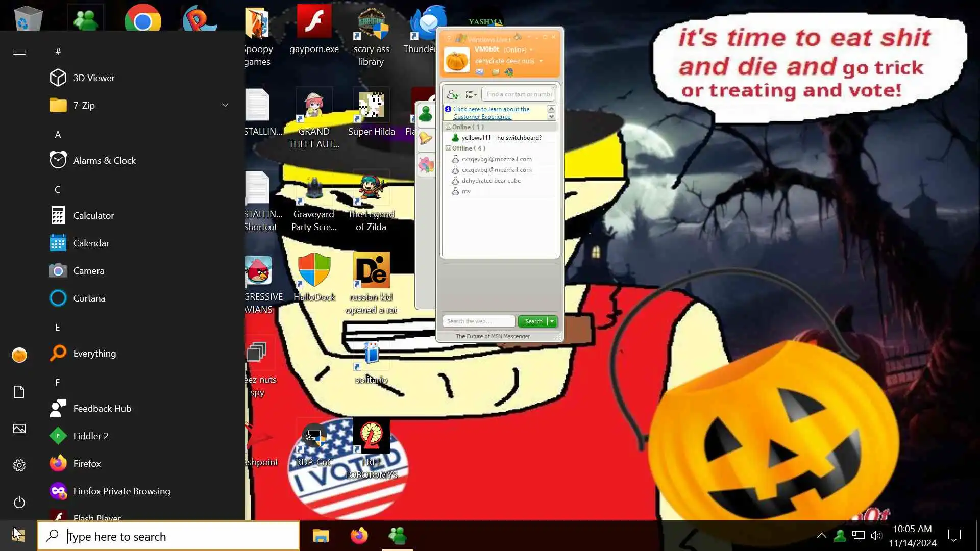Open the Online status dropdown next to VM0b0t

coord(531,50)
